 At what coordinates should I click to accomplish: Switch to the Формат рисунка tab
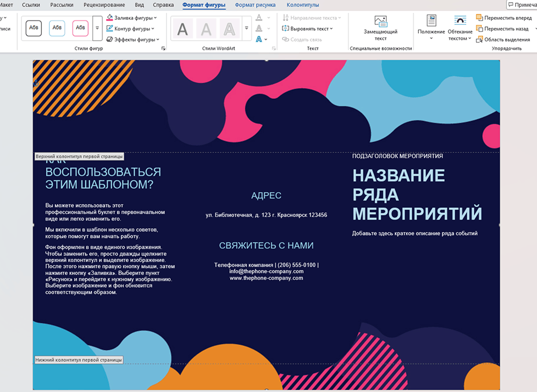(255, 5)
